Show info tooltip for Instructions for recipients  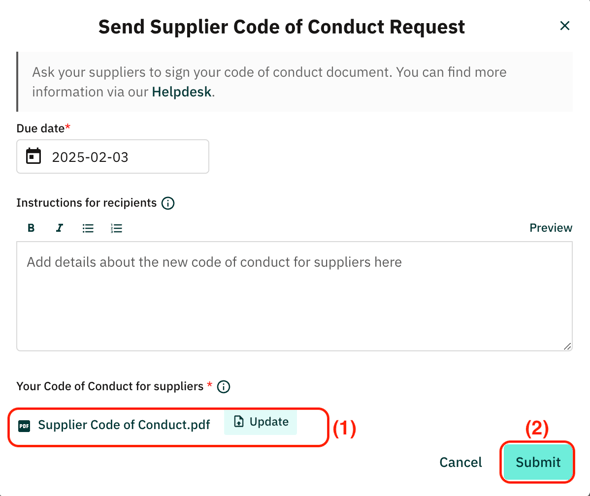coord(168,203)
